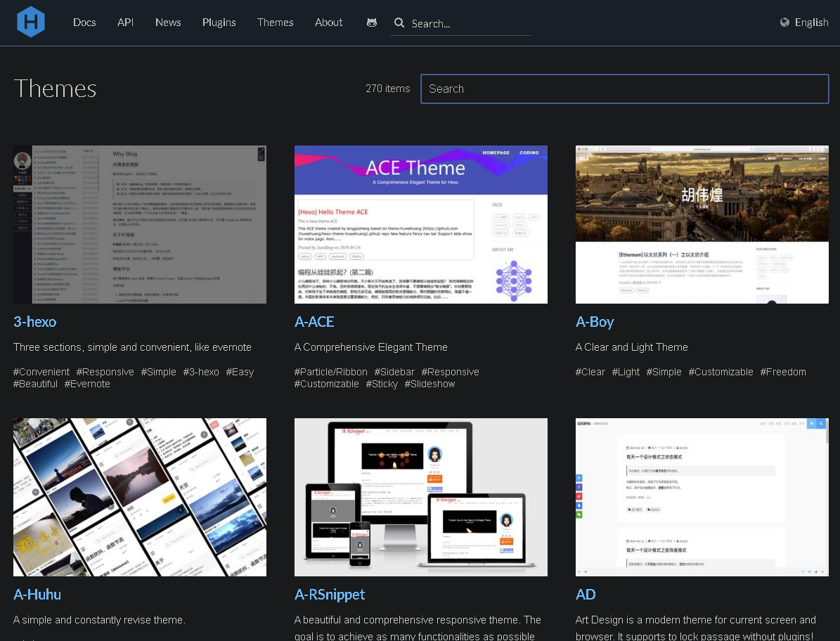Viewport: 840px width, 641px height.
Task: Click the top navbar Search box
Action: [x=467, y=24]
